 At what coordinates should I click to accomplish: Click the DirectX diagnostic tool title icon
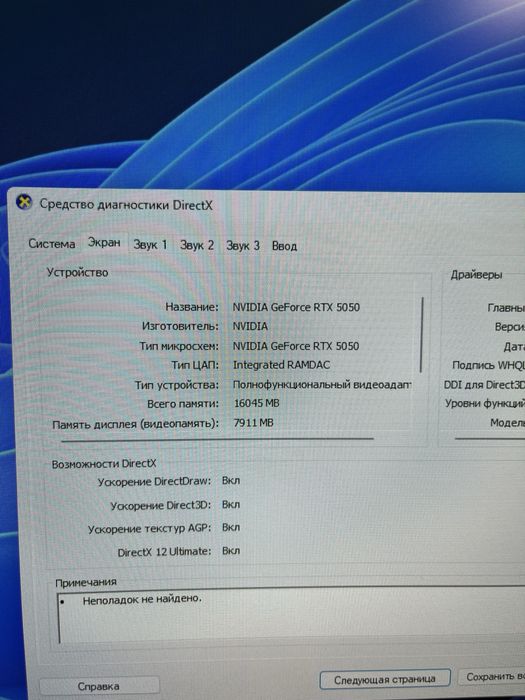24,202
